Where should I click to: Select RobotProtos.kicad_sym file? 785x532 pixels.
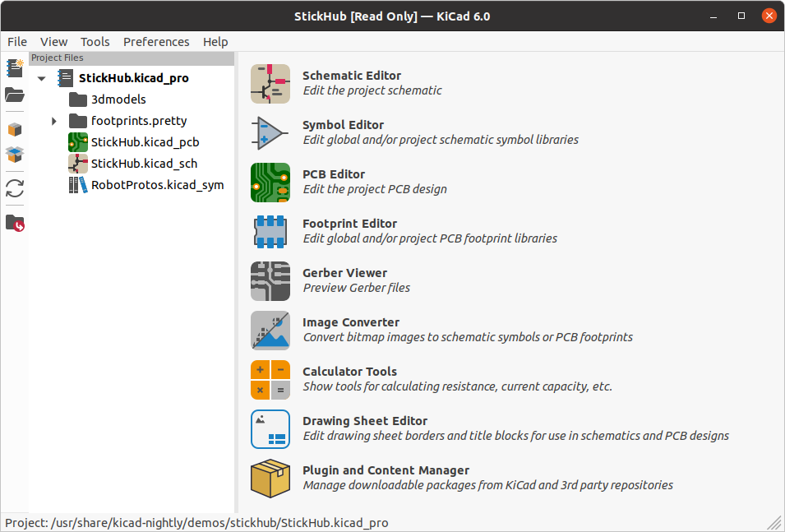pos(157,185)
